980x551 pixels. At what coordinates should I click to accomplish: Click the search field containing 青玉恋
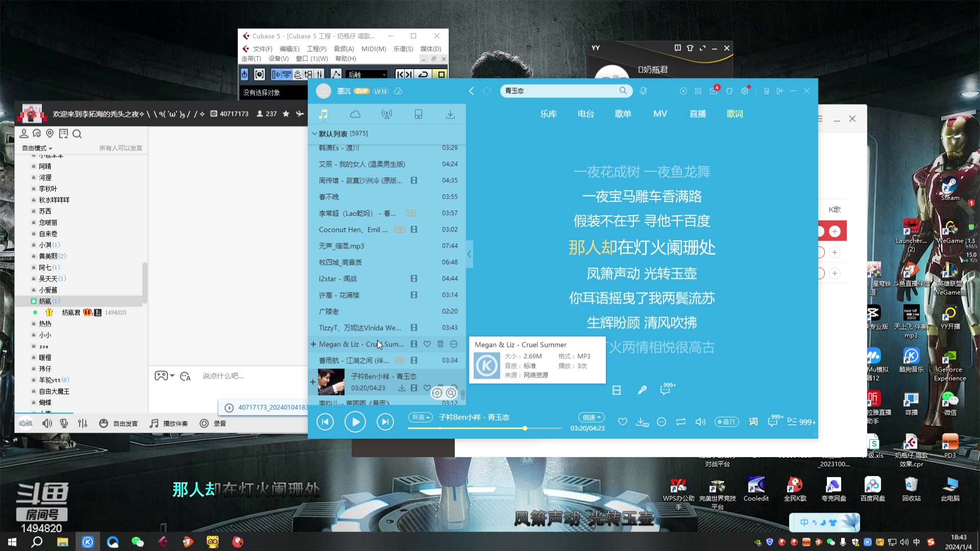pyautogui.click(x=559, y=91)
